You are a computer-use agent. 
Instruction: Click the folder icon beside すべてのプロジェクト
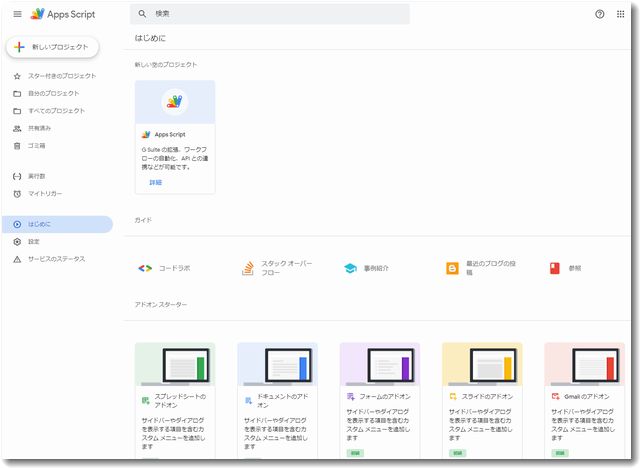tap(17, 111)
